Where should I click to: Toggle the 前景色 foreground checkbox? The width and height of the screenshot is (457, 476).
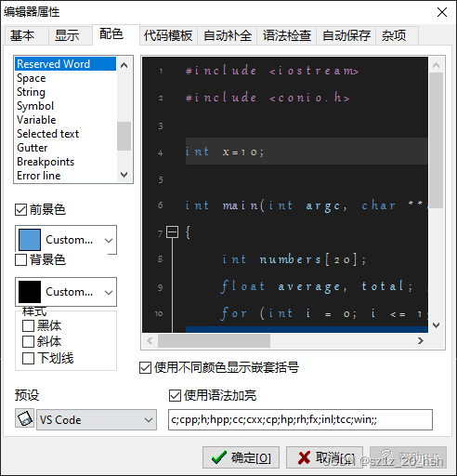click(20, 209)
